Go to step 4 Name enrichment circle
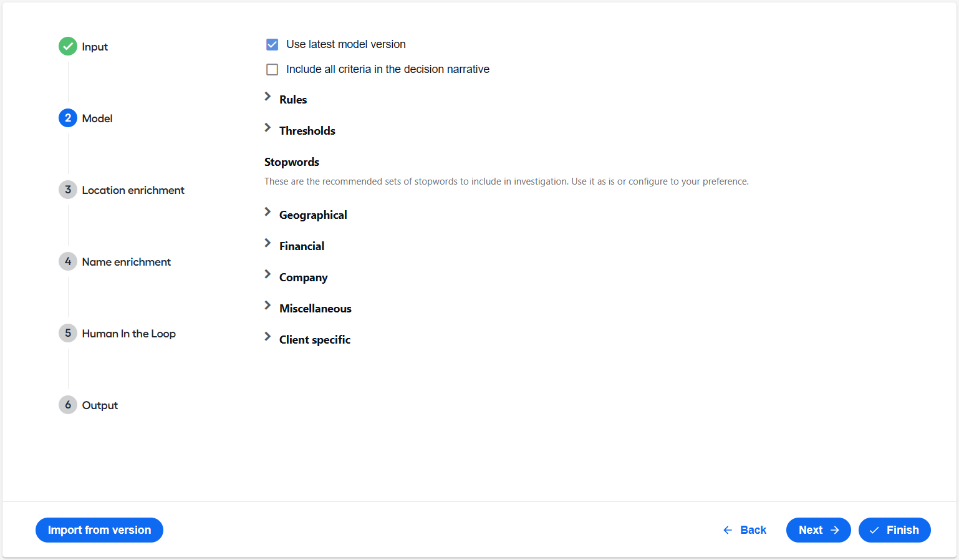This screenshot has width=959, height=560. [x=68, y=261]
